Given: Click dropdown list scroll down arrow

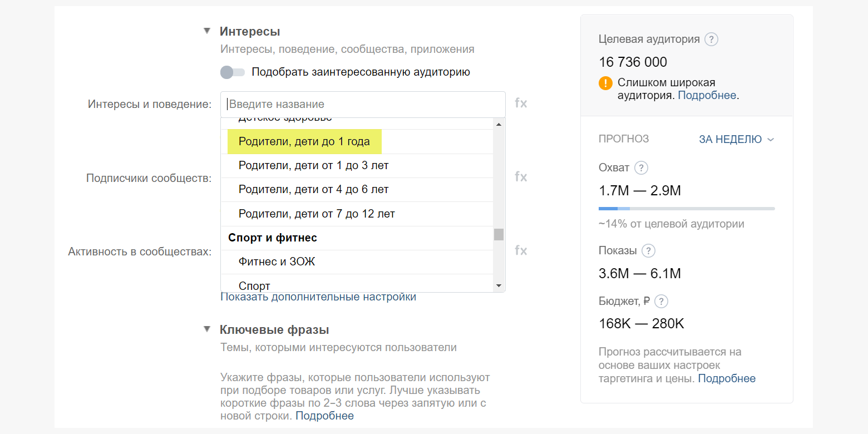Looking at the screenshot, I should point(499,286).
